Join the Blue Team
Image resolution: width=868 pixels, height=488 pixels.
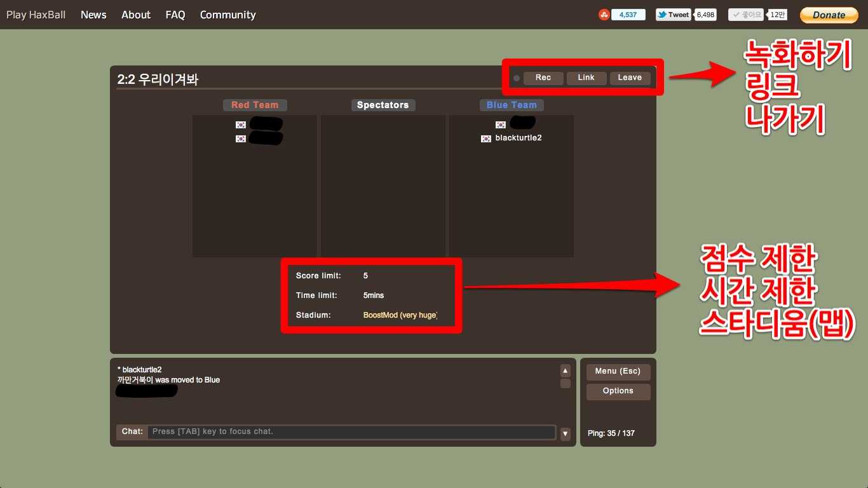(512, 105)
